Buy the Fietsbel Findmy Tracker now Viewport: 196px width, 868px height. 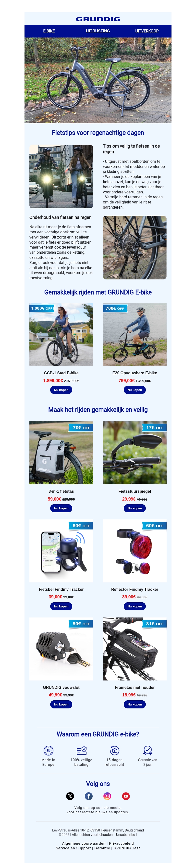pos(61,606)
